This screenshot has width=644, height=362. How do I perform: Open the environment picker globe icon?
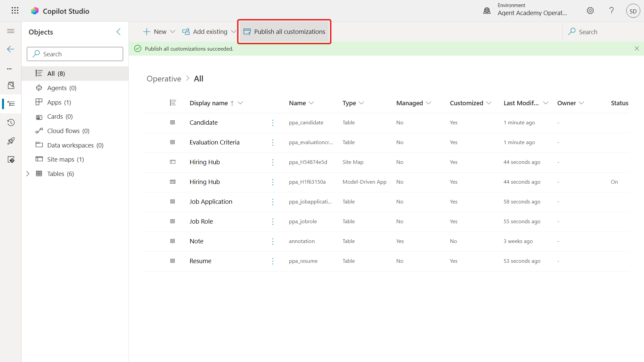pyautogui.click(x=487, y=11)
